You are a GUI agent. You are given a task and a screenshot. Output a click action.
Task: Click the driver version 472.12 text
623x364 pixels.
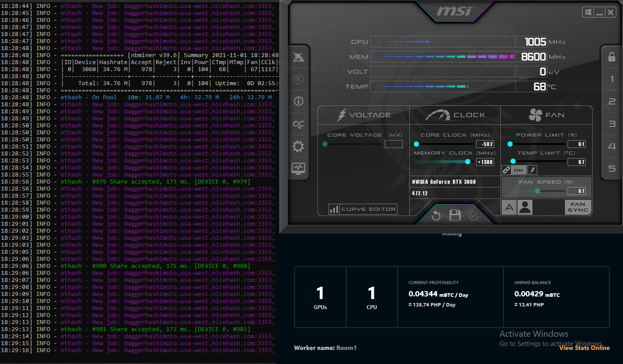point(419,193)
